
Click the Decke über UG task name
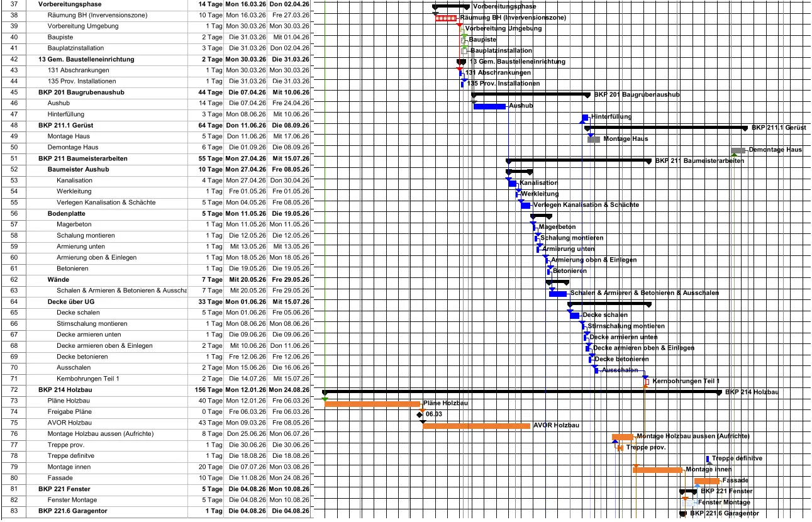point(70,302)
